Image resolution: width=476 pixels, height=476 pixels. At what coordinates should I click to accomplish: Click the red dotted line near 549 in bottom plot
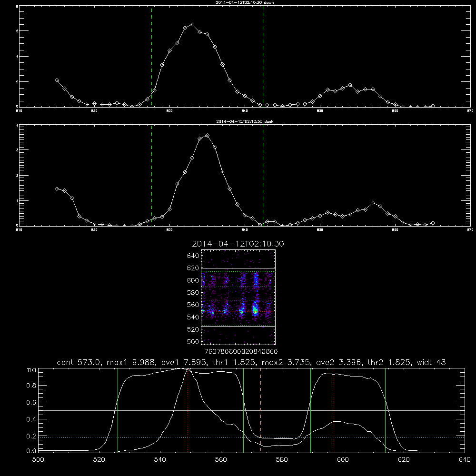click(x=188, y=410)
